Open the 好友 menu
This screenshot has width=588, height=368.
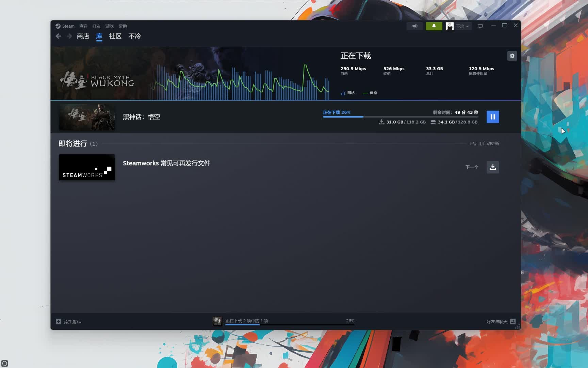point(96,26)
